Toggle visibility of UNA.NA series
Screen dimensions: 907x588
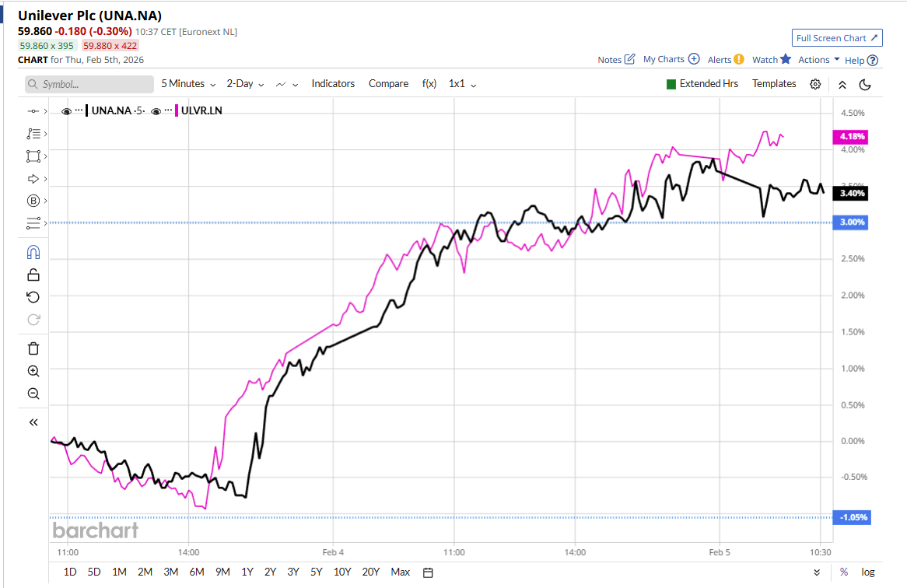(66, 111)
